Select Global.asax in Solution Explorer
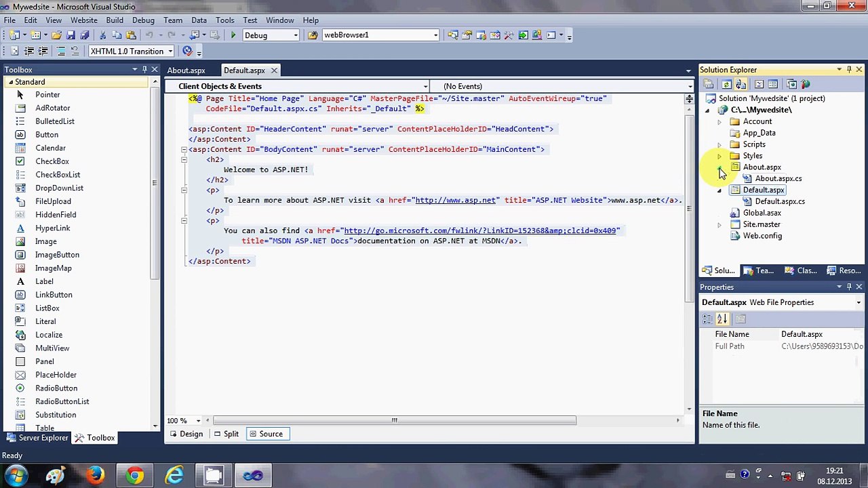The image size is (868, 488). click(x=762, y=213)
